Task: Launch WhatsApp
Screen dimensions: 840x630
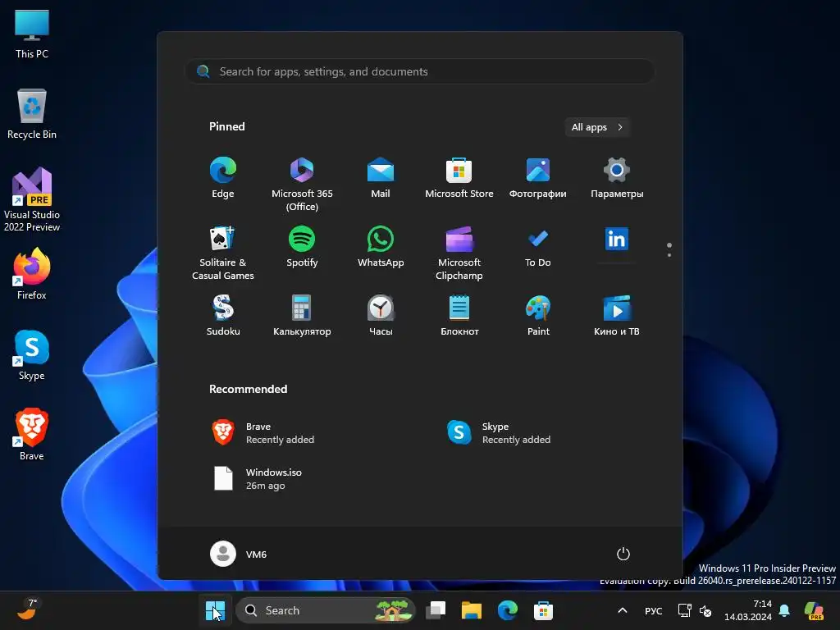Action: tap(381, 247)
